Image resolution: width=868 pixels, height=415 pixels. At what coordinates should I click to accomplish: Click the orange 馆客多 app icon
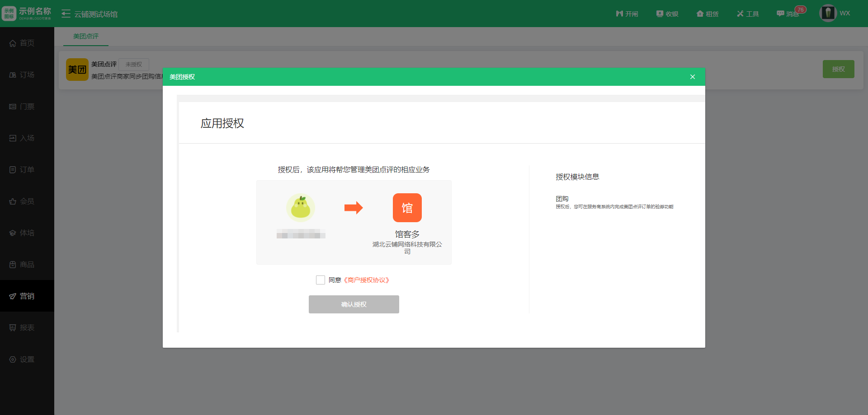coord(407,208)
